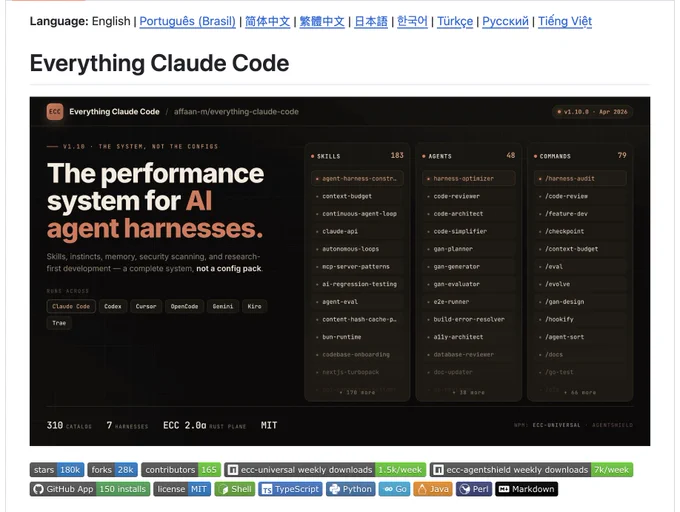The image size is (680, 512).
Task: Click the Go language badge
Action: point(394,489)
